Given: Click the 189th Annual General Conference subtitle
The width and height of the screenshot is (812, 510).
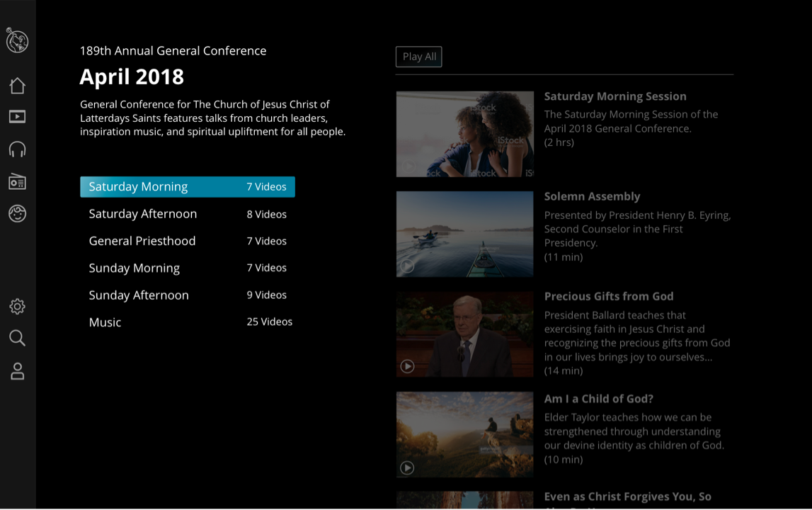Looking at the screenshot, I should click(x=173, y=51).
